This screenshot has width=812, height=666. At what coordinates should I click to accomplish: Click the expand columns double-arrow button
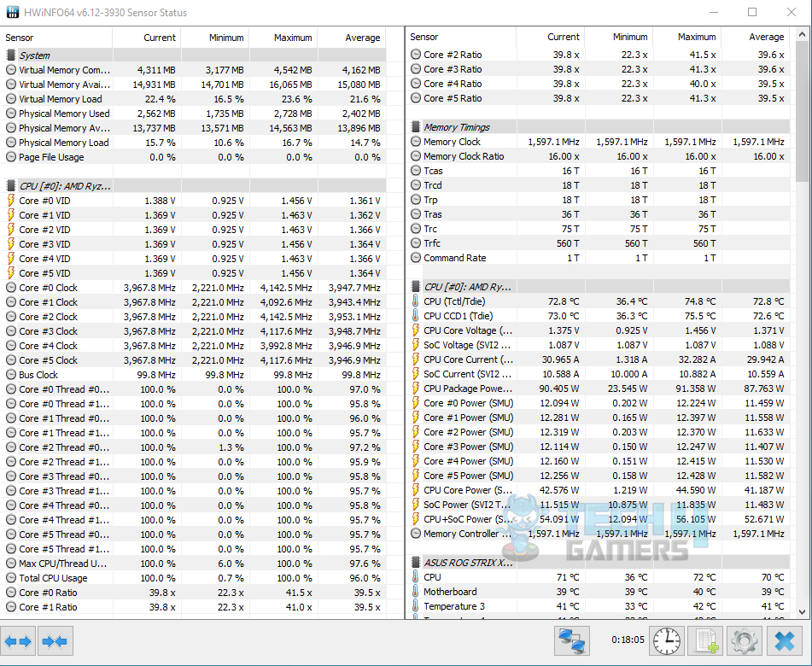click(x=18, y=641)
